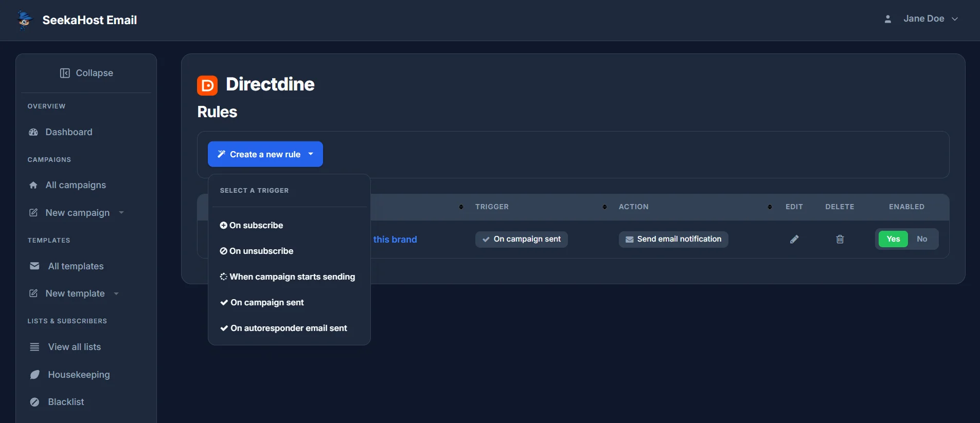Click the SELECT A TRIGGER menu header
The height and width of the screenshot is (423, 980).
[254, 191]
